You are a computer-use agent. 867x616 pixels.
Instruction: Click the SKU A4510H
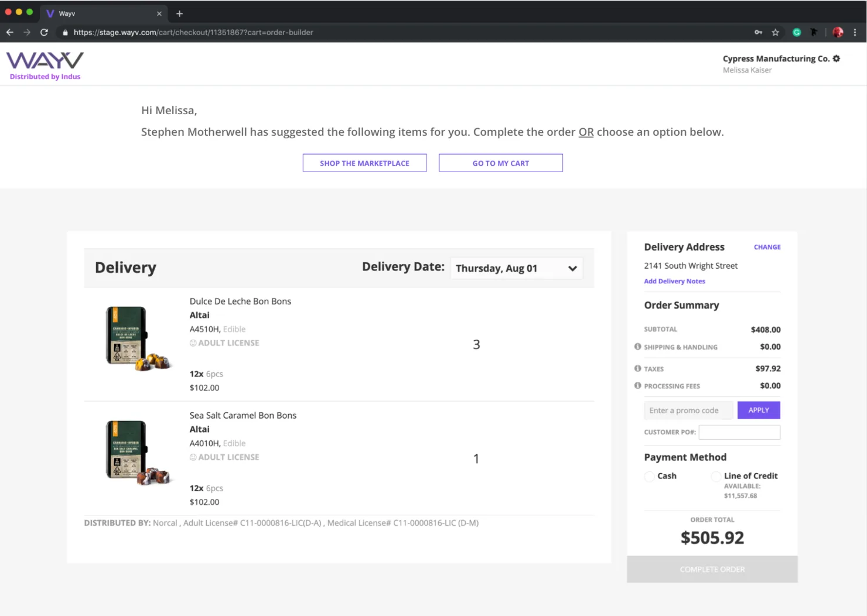(x=204, y=329)
